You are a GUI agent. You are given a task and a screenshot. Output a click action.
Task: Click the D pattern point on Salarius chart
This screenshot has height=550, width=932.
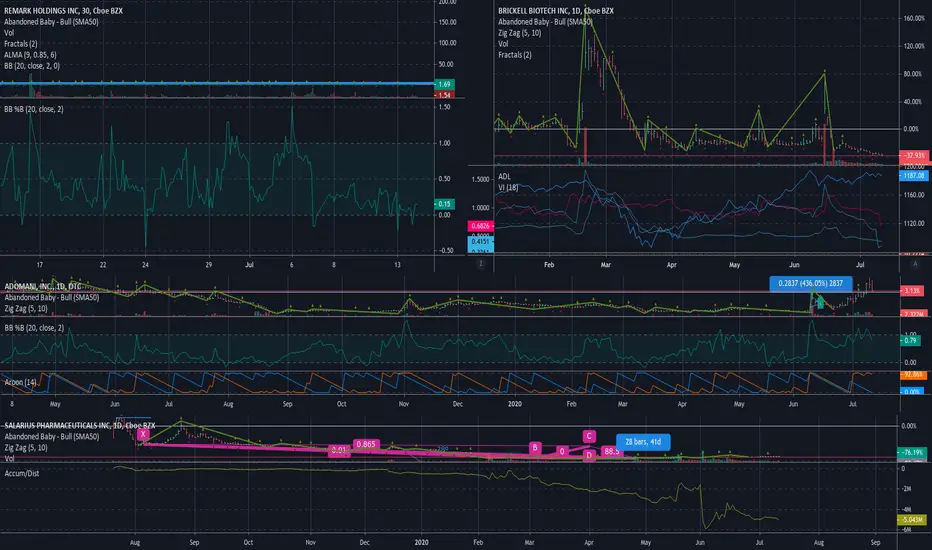(589, 455)
